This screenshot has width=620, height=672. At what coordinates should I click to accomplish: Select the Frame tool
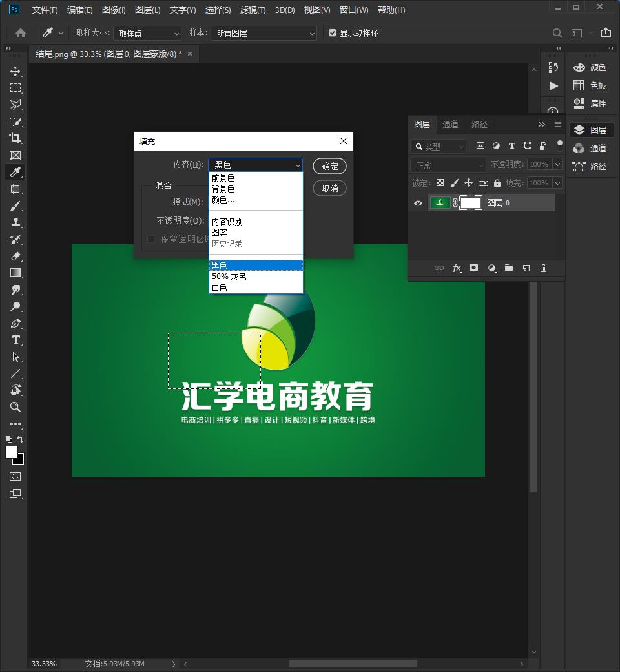[15, 155]
